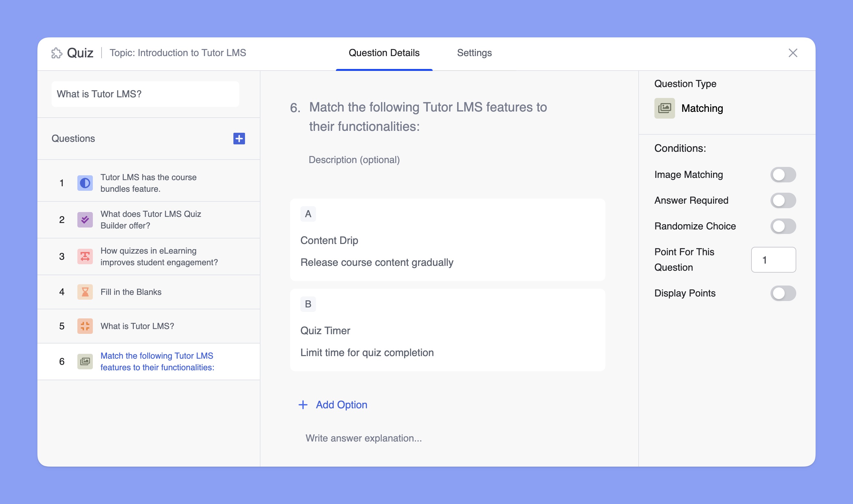Select the Fill in the Blanks question

(148, 292)
